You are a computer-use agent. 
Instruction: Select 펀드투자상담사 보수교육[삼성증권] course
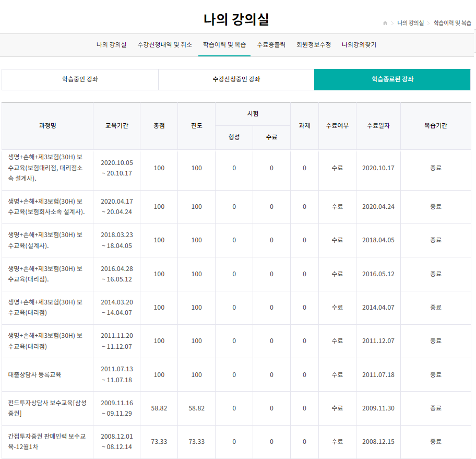click(x=47, y=408)
